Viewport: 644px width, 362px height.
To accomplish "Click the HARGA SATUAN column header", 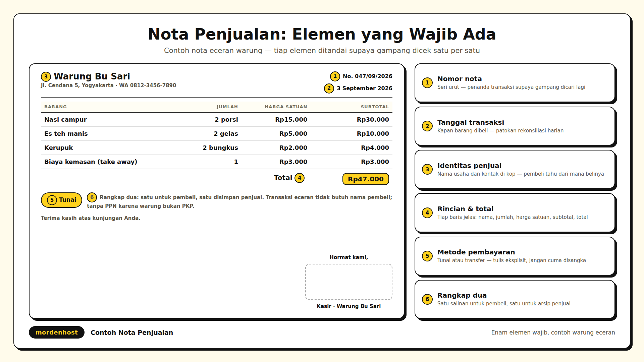I will pos(286,107).
